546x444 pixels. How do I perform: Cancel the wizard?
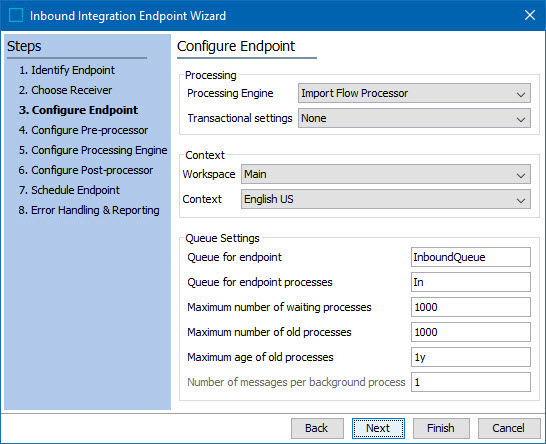click(x=508, y=428)
